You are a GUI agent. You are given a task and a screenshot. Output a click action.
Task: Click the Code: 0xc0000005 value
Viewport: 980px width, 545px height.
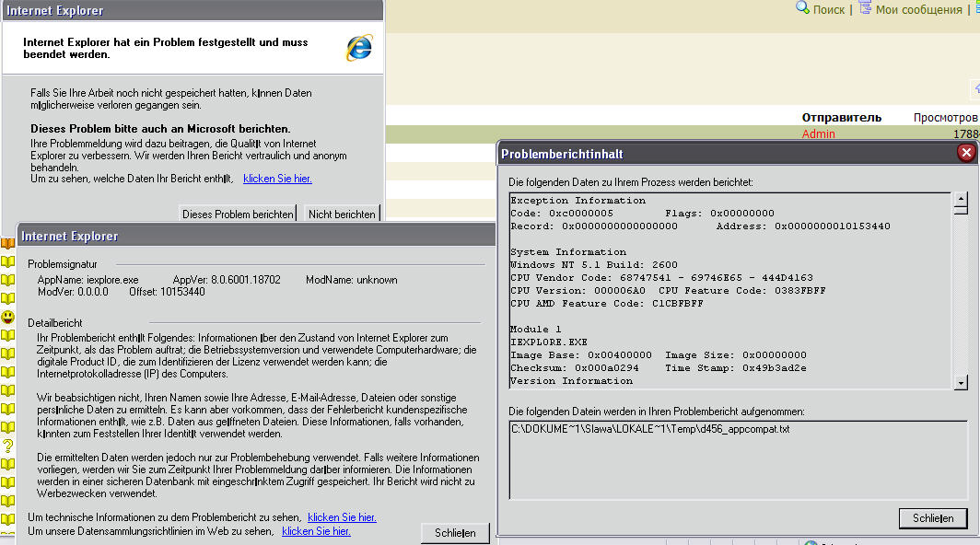click(562, 214)
